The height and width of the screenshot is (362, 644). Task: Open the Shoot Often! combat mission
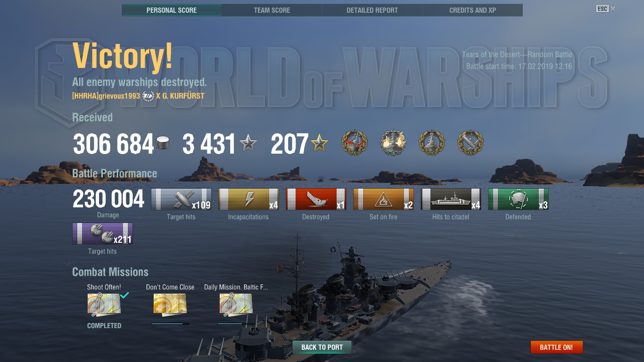(104, 304)
